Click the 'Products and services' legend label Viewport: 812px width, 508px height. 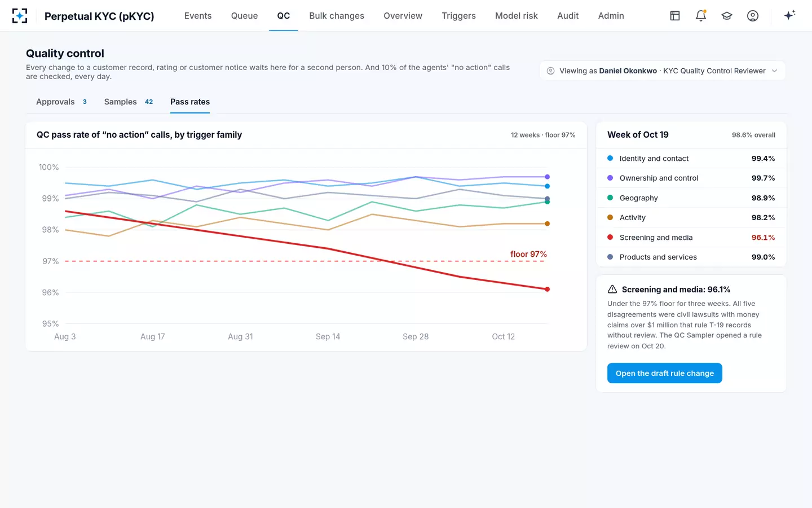click(x=658, y=257)
